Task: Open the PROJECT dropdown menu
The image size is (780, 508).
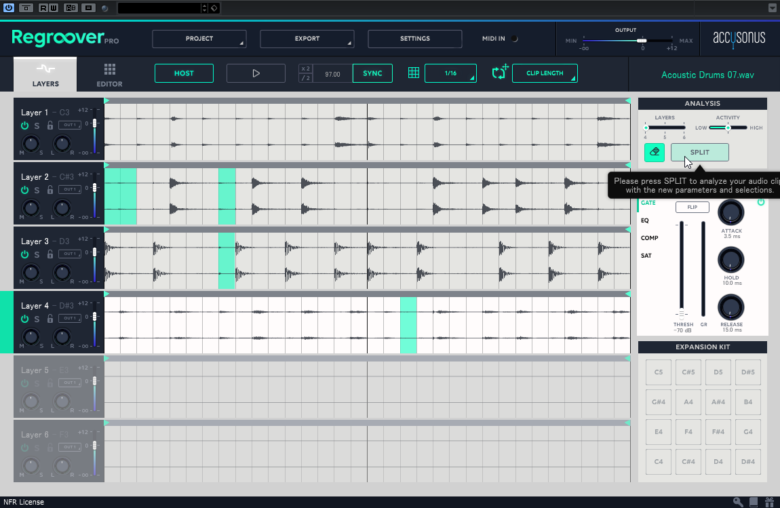Action: point(199,39)
